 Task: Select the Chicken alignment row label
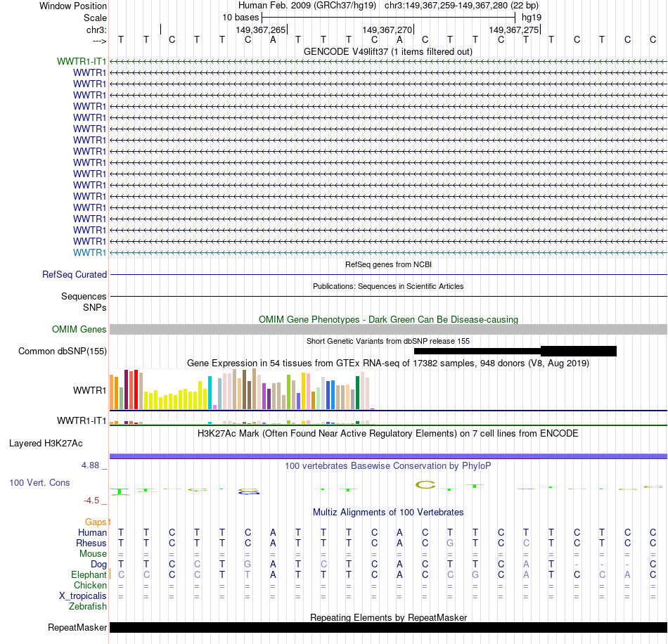90,585
